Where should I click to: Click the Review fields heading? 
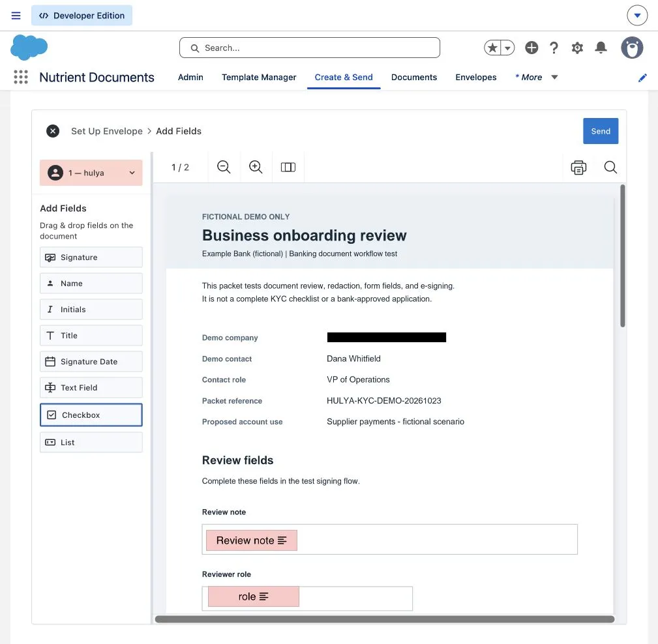237,460
